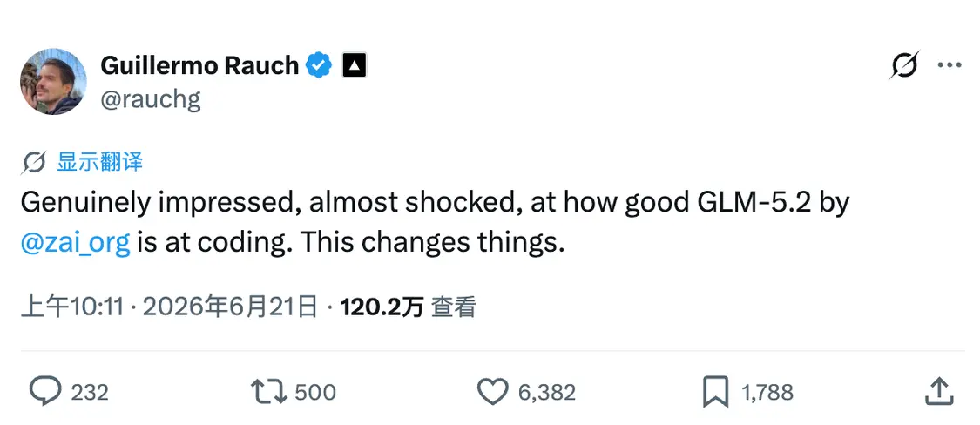Click the 显示翻译 translation link
Viewport: 980px width, 425px height.
coord(100,162)
